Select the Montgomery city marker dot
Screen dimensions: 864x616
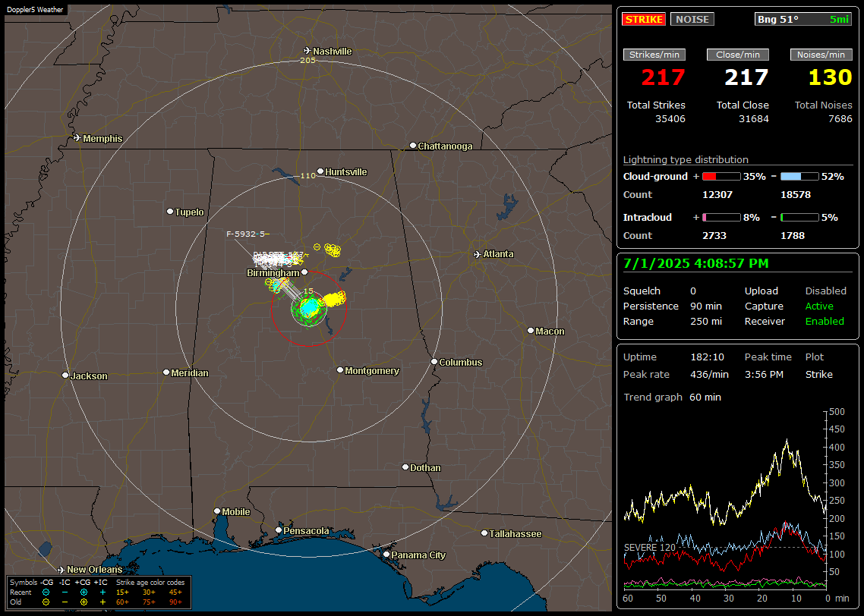point(340,370)
